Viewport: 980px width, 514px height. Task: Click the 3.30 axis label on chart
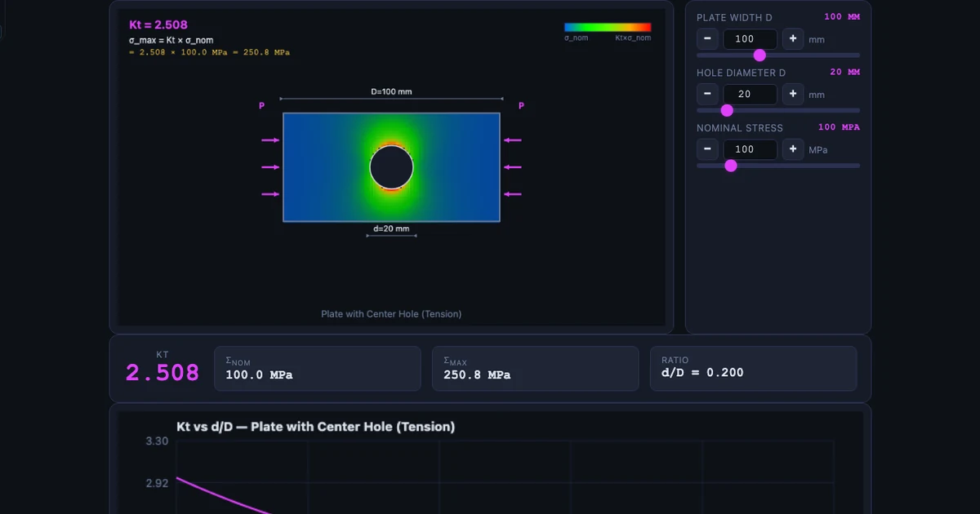click(x=157, y=441)
